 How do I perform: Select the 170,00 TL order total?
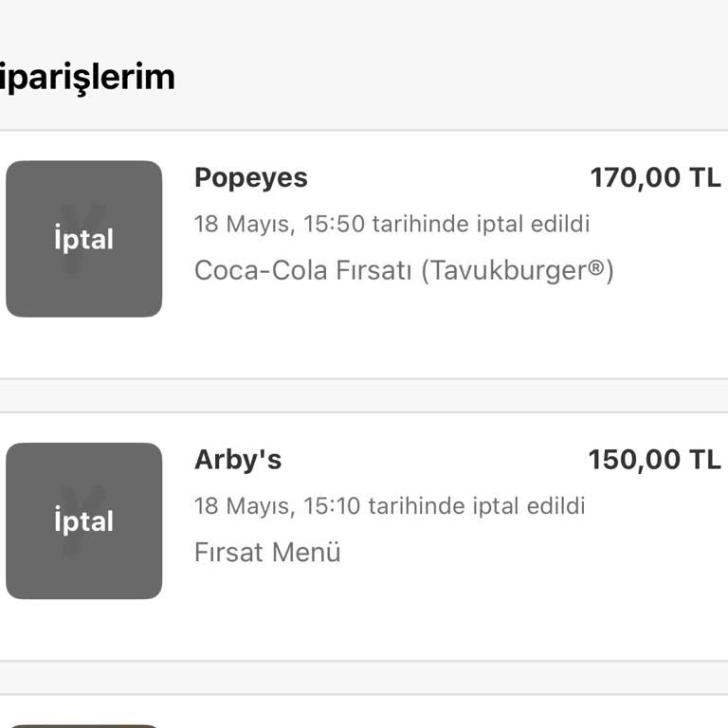click(x=655, y=178)
